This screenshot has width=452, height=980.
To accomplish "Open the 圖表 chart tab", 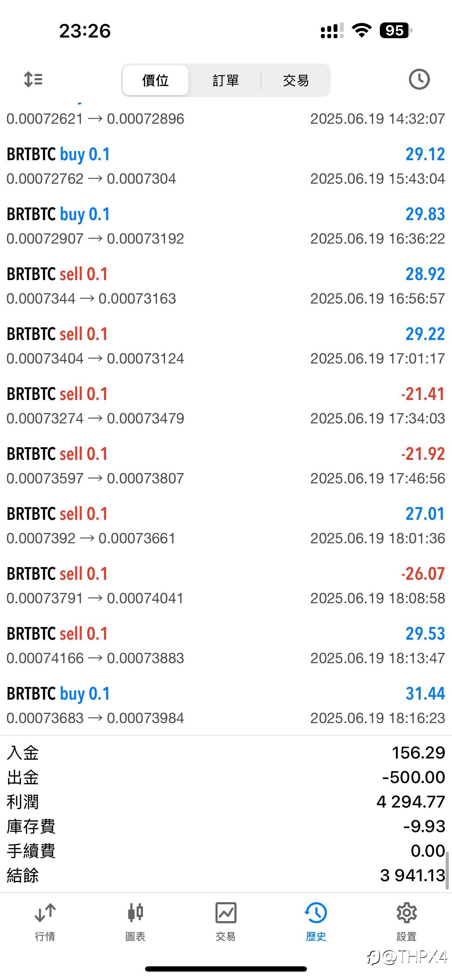I will [x=136, y=922].
